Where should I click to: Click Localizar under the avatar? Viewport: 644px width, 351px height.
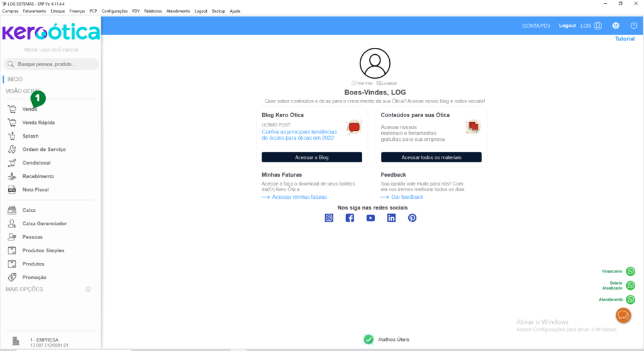pyautogui.click(x=387, y=83)
